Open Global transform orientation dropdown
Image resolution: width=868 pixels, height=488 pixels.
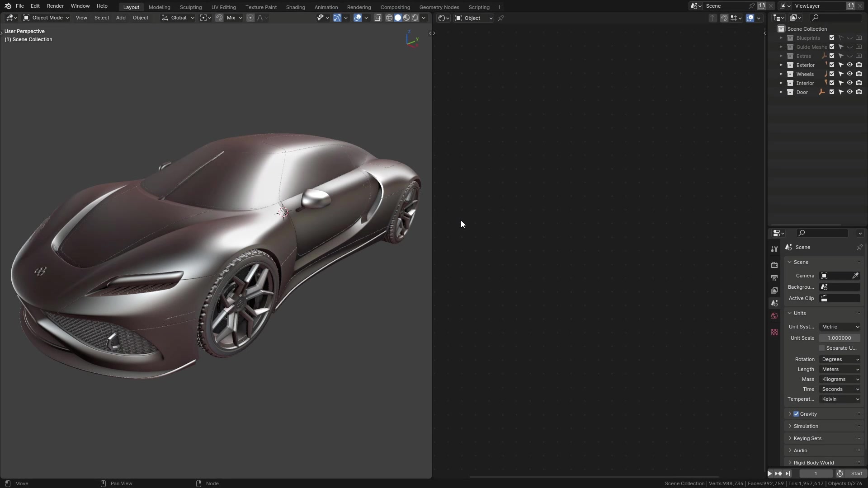click(x=178, y=18)
